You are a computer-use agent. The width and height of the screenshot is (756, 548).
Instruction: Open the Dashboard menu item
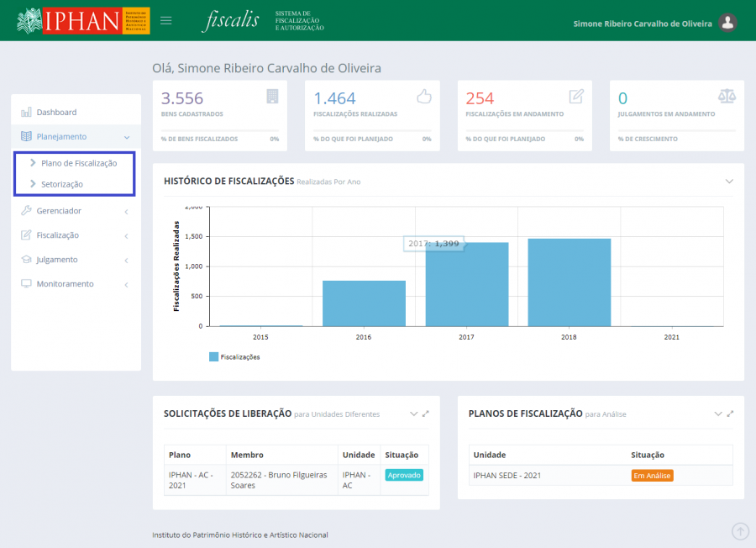[56, 112]
